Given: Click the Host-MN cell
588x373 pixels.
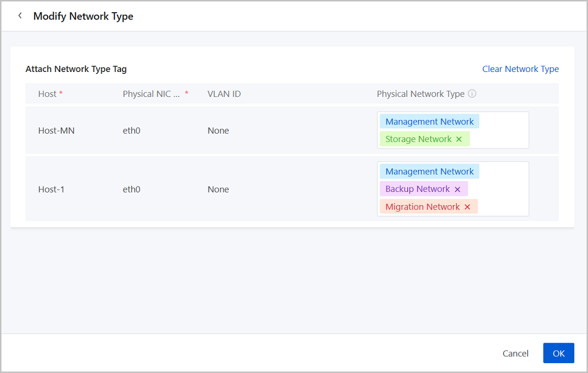Looking at the screenshot, I should pyautogui.click(x=56, y=131).
